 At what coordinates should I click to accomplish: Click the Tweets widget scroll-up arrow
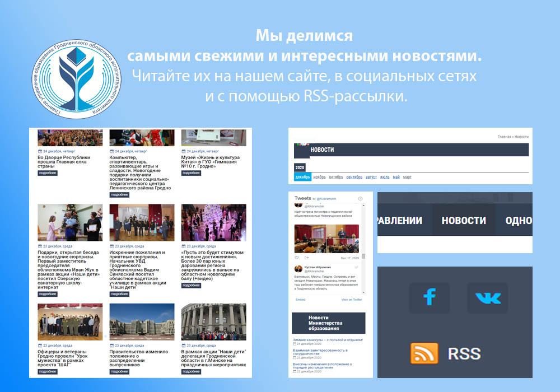point(363,206)
